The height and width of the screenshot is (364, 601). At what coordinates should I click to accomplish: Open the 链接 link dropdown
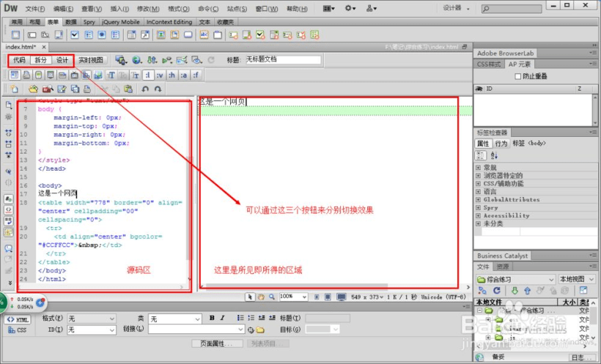(196, 329)
